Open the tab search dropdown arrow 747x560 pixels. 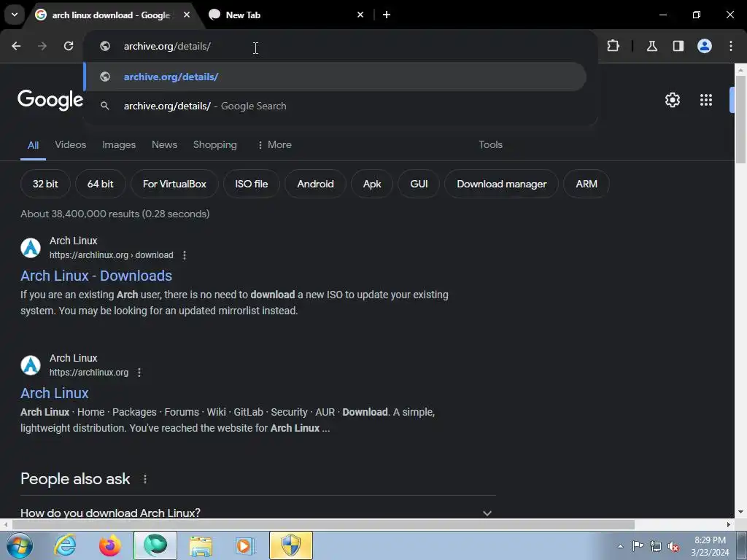(x=15, y=15)
